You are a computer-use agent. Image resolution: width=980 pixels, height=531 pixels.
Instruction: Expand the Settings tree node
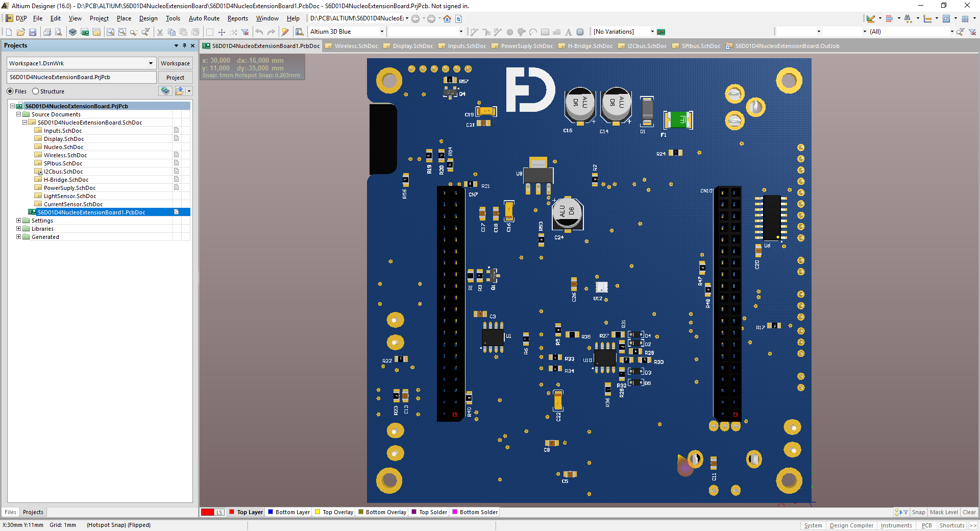click(x=18, y=220)
